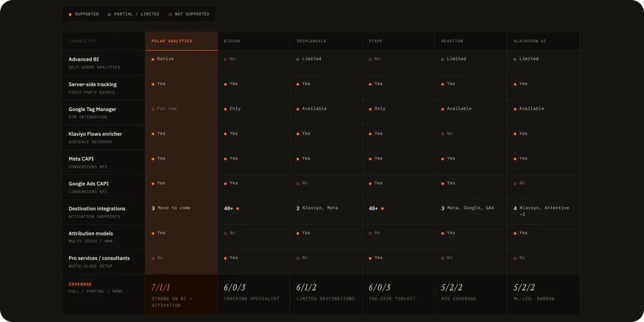This screenshot has width=644, height=322.
Task: Select the Reaktion column header
Action: click(x=471, y=41)
